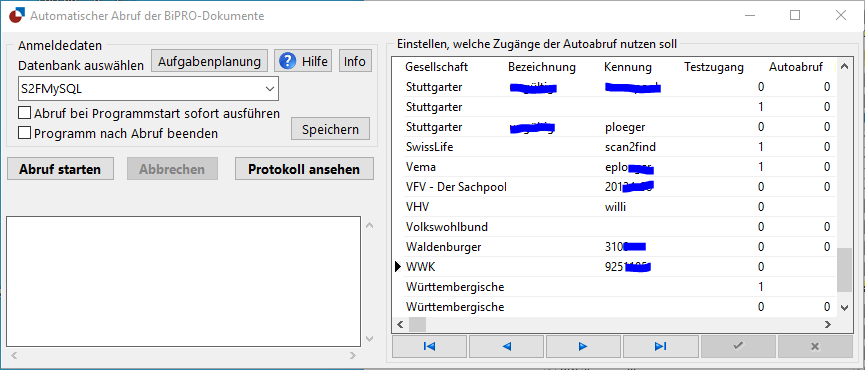Click the application logo in title bar

tap(16, 15)
